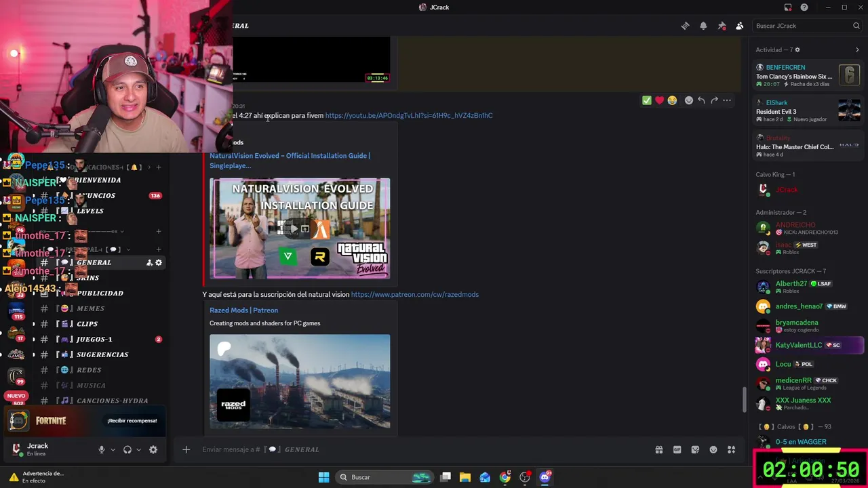Open Google Chrome from the taskbar
This screenshot has width=868, height=488.
tap(505, 477)
